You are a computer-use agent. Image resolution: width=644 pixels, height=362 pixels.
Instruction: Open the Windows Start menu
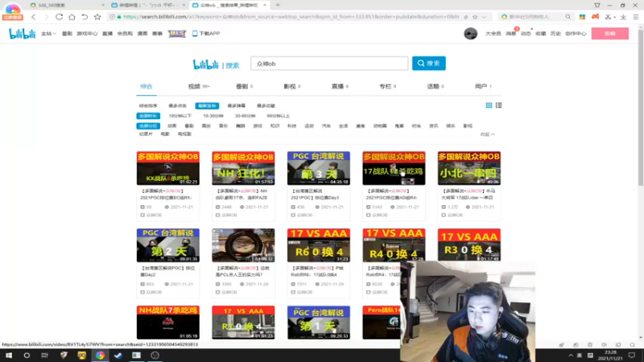tap(9, 355)
